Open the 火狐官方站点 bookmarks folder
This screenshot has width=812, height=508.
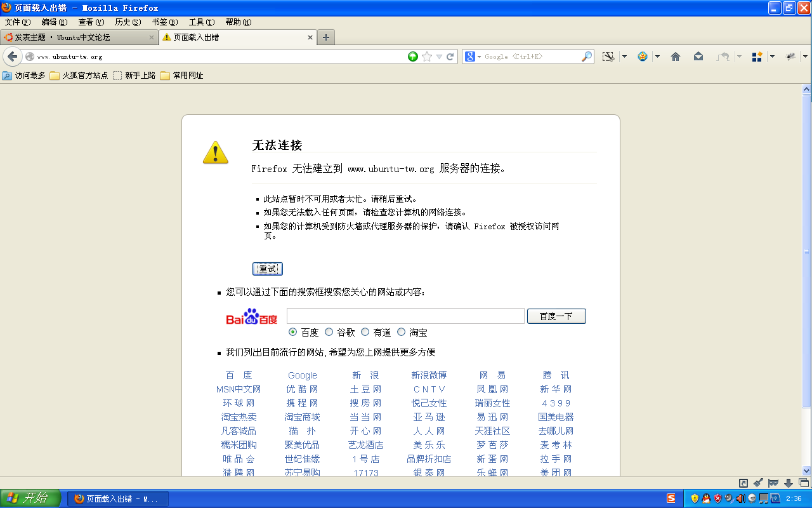tap(79, 76)
